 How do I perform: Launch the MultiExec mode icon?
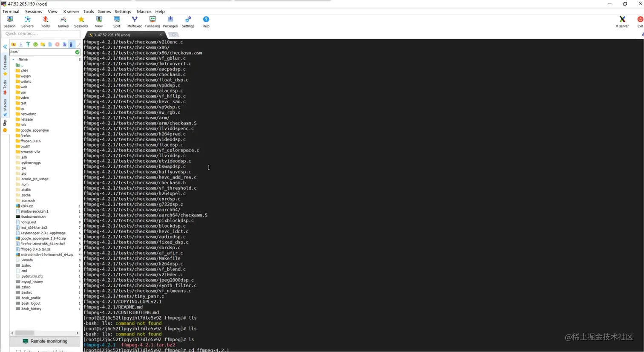(135, 22)
